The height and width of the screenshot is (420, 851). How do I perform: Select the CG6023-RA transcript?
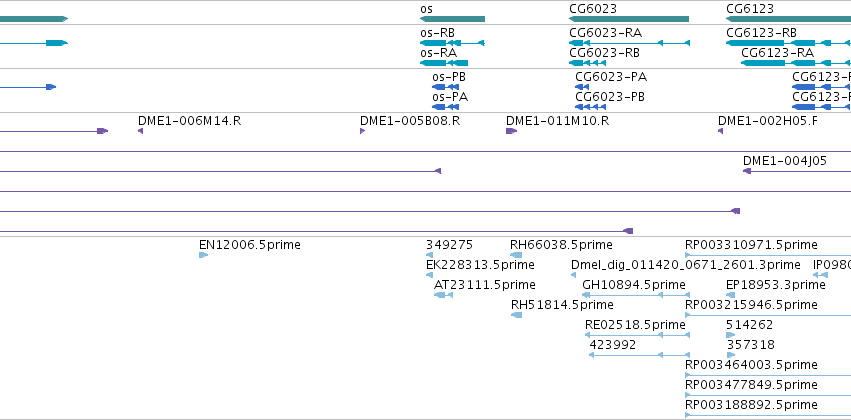[x=630, y=43]
